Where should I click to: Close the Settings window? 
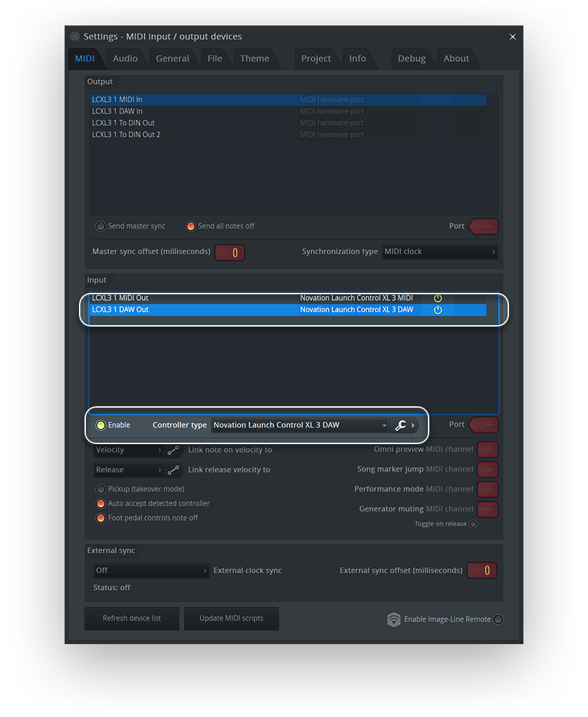[x=512, y=37]
